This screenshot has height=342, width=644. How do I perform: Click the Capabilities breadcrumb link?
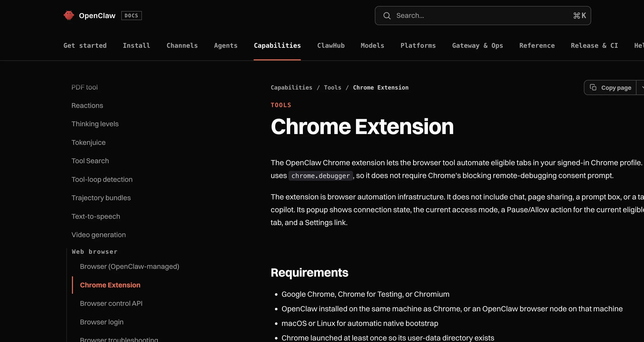(x=291, y=88)
